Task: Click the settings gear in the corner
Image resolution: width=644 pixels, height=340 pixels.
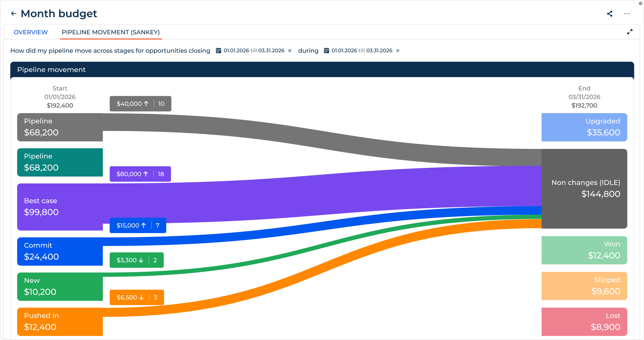Action: pyautogui.click(x=640, y=3)
